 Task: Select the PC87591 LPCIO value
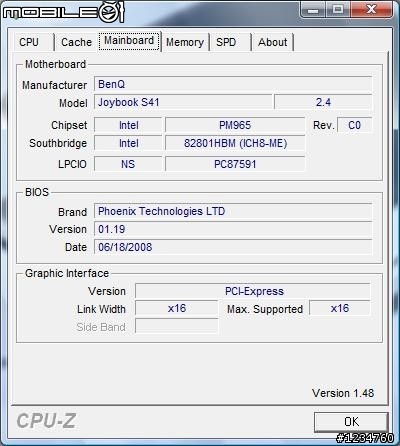click(235, 164)
